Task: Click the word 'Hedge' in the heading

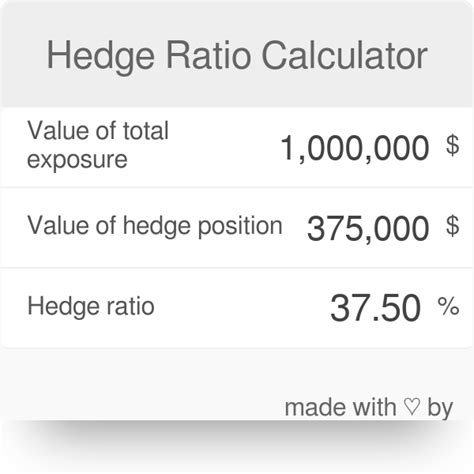Action: (101, 57)
